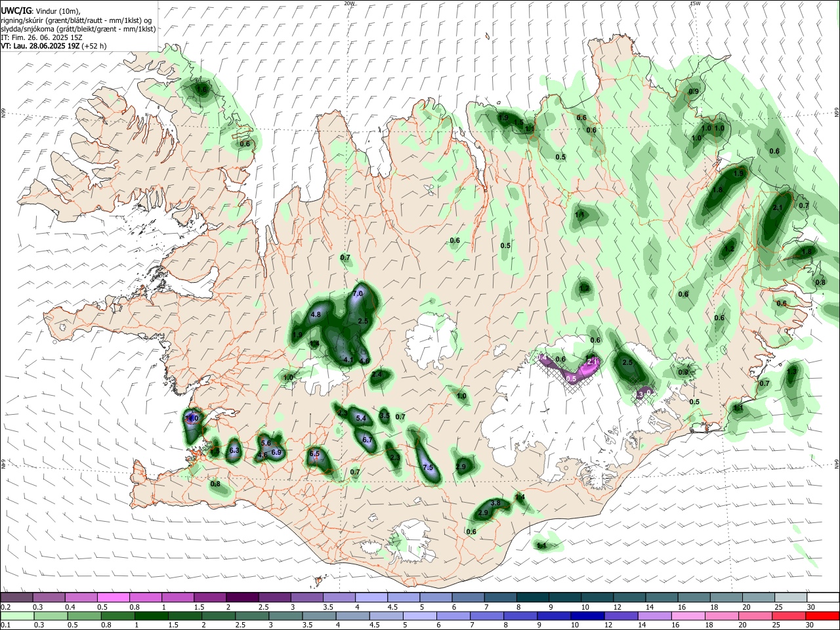Screen dimensions: 840x630
Task: Click the 'VT: Lau. 28.06.2025 19Z (+52 h)' line
Action: tap(54, 46)
